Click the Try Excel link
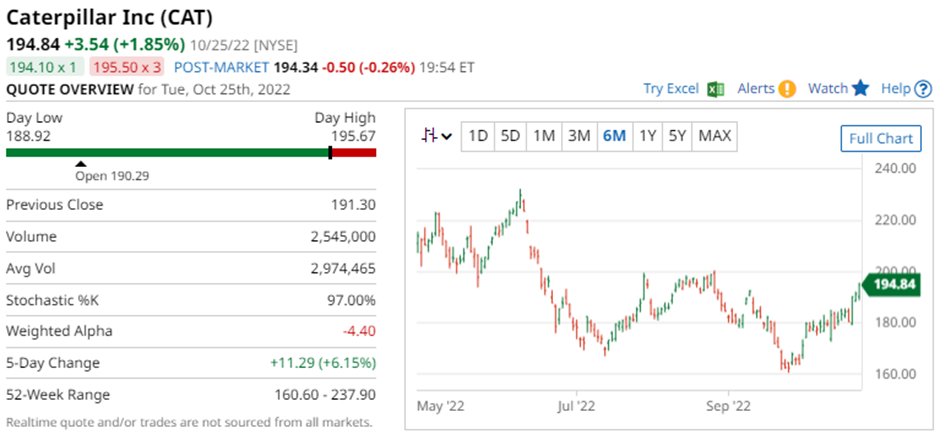940x434 pixels. click(x=670, y=89)
